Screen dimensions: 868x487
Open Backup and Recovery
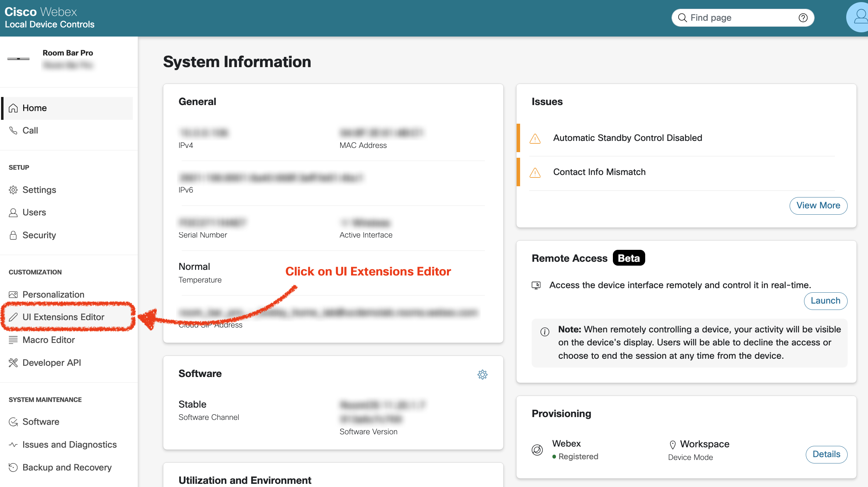(x=67, y=467)
